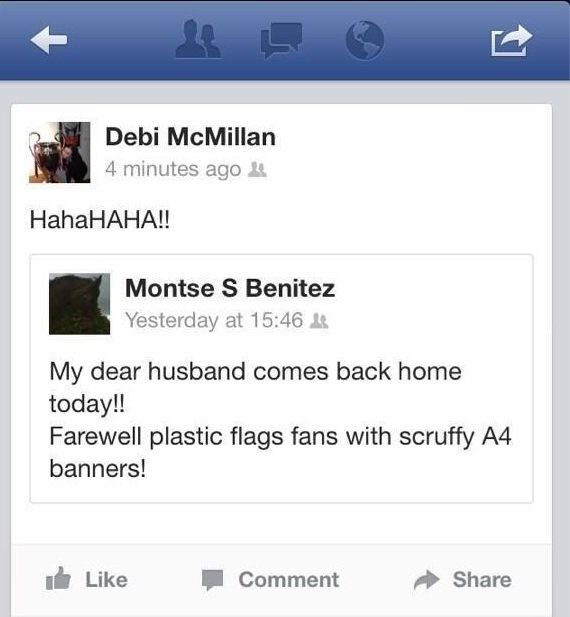570x617 pixels.
Task: Click the Share arrow icon below post
Action: (x=426, y=580)
